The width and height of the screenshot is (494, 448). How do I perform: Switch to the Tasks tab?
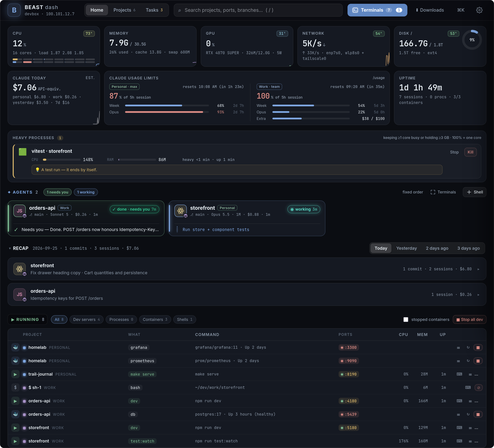point(154,10)
